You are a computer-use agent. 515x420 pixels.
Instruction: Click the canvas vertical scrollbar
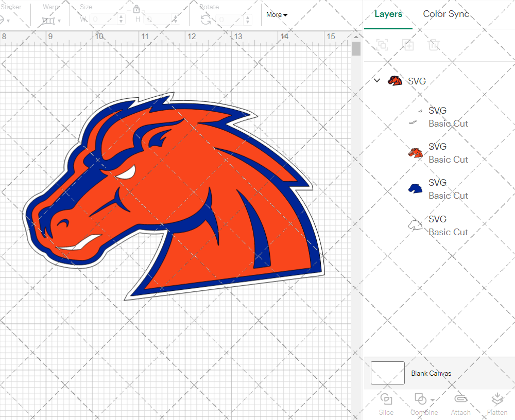[x=355, y=49]
